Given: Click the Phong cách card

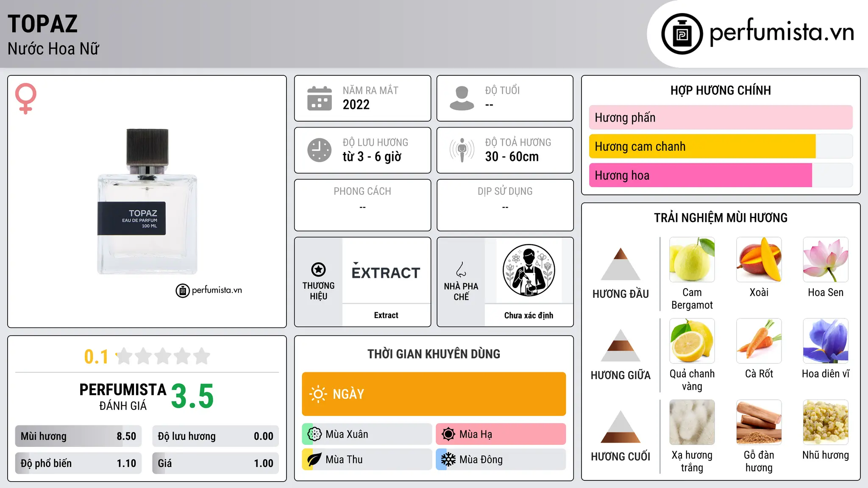Looking at the screenshot, I should point(362,205).
